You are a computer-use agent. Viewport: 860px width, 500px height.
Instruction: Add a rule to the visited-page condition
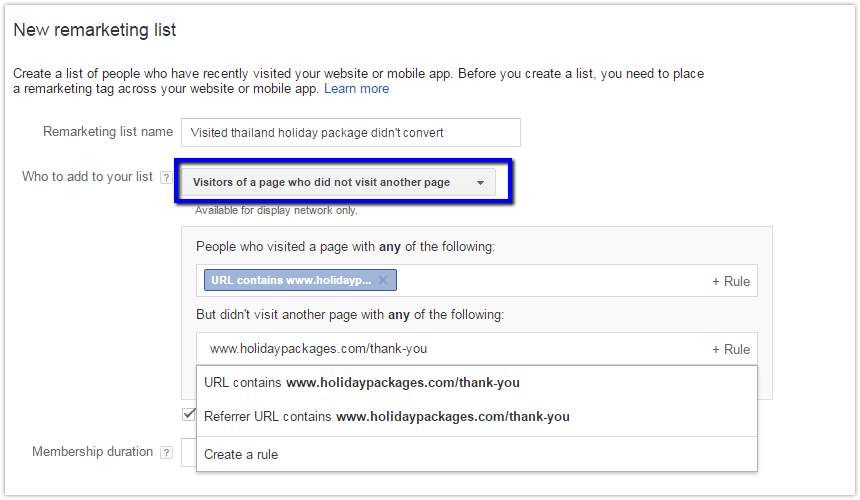[731, 281]
